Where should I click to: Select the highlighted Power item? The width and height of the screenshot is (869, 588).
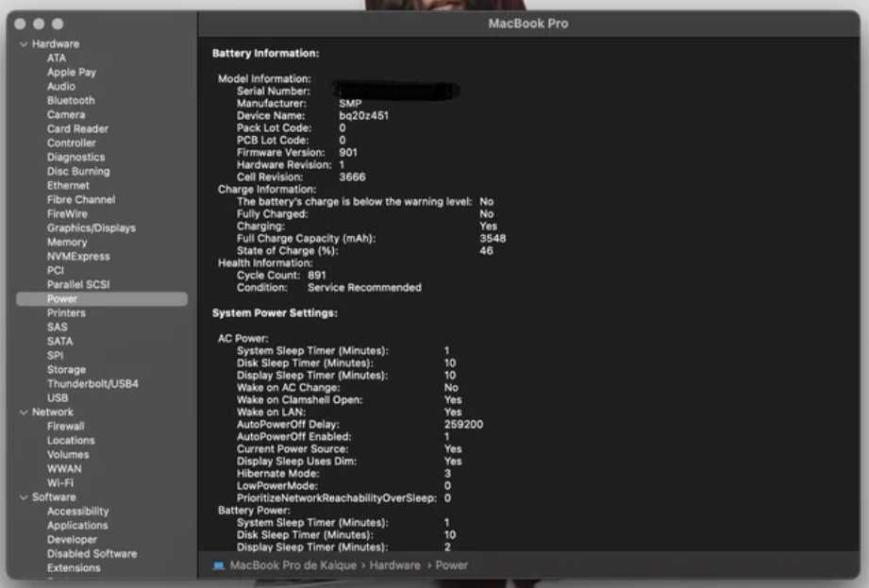click(x=102, y=299)
